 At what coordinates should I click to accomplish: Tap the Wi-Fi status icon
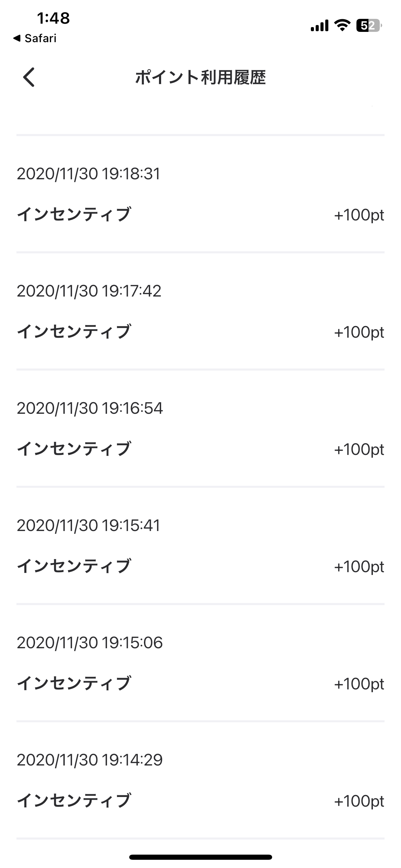click(x=342, y=25)
